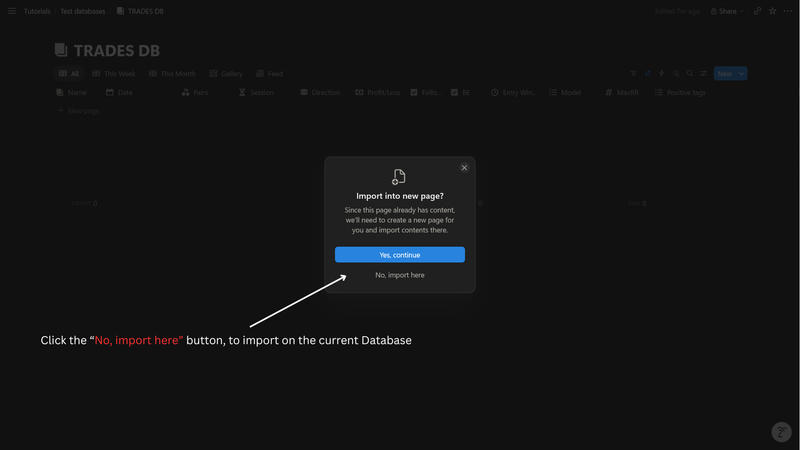Click "No, import here" in the dialog

tap(399, 275)
